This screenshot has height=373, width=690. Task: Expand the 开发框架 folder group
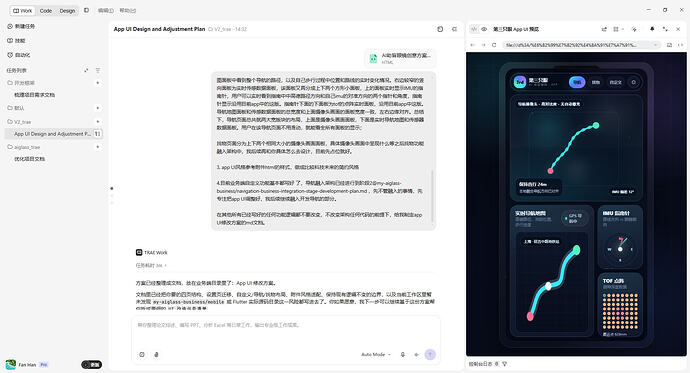pyautogui.click(x=21, y=83)
